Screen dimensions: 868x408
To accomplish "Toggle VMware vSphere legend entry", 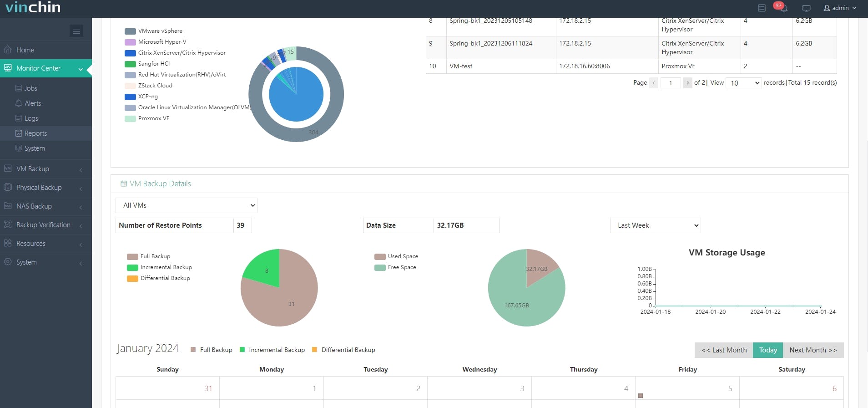I will pos(154,31).
